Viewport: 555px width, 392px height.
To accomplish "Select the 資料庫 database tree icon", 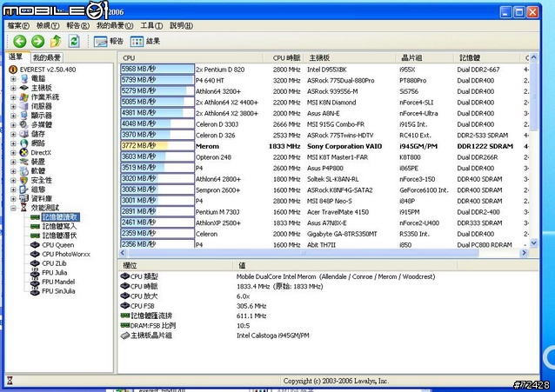I will click(24, 198).
